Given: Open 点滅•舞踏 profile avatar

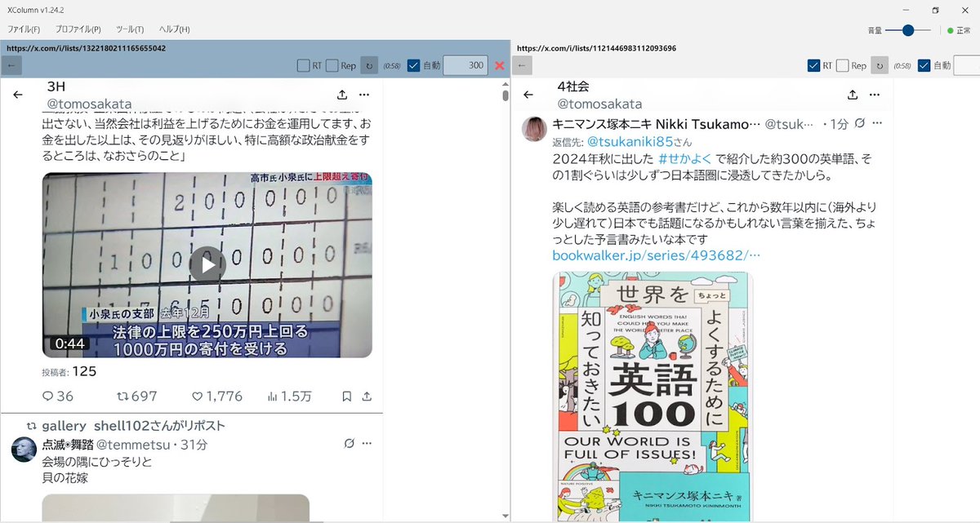Looking at the screenshot, I should click(23, 450).
